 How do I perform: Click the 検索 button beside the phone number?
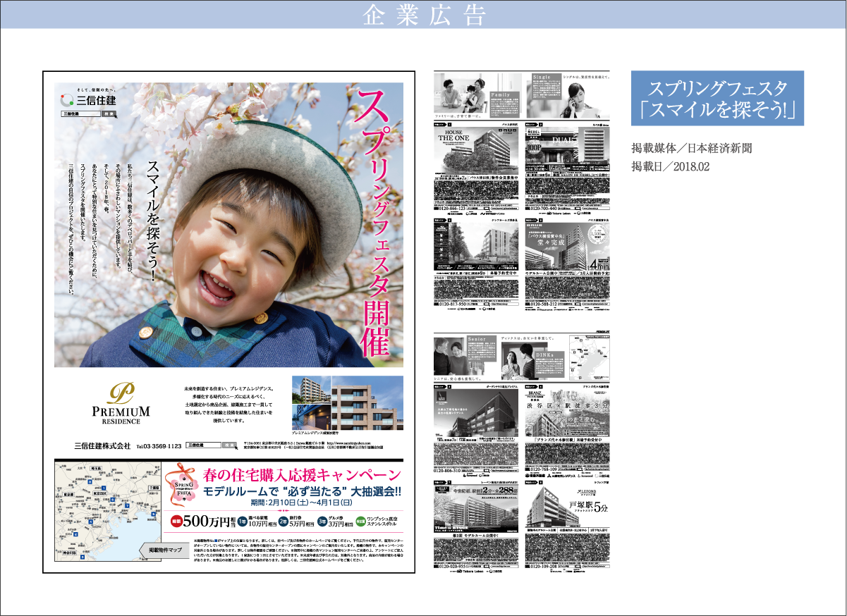[229, 445]
